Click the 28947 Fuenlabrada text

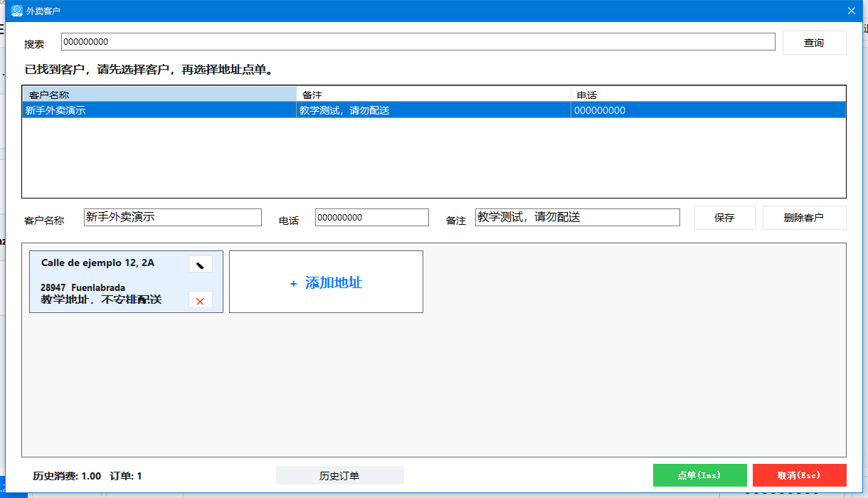(83, 288)
